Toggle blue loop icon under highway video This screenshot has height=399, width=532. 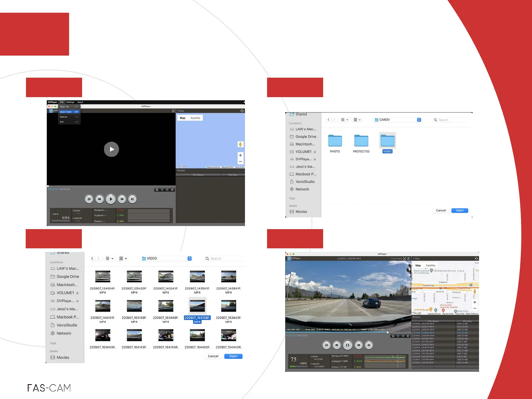tap(398, 336)
